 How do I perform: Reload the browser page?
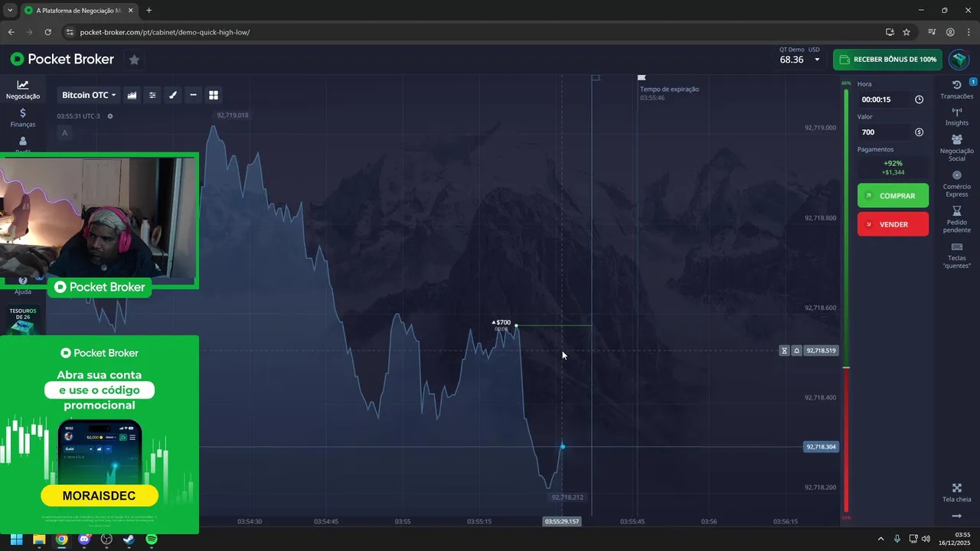47,32
